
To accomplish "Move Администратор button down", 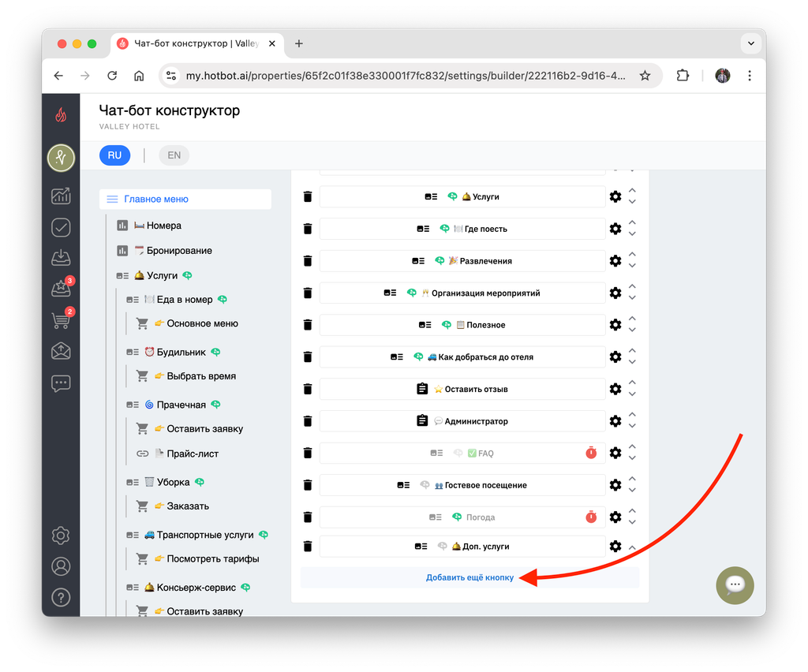I will click(632, 427).
